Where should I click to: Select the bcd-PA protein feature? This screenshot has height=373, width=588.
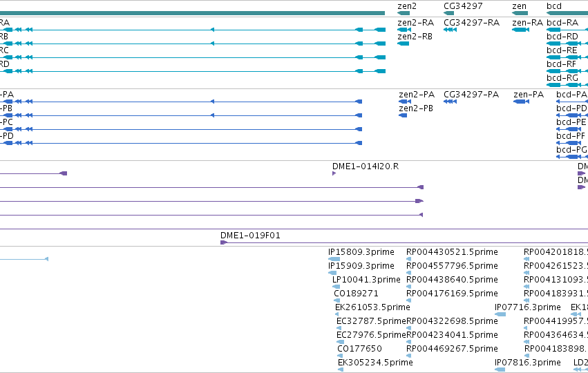[x=572, y=102]
